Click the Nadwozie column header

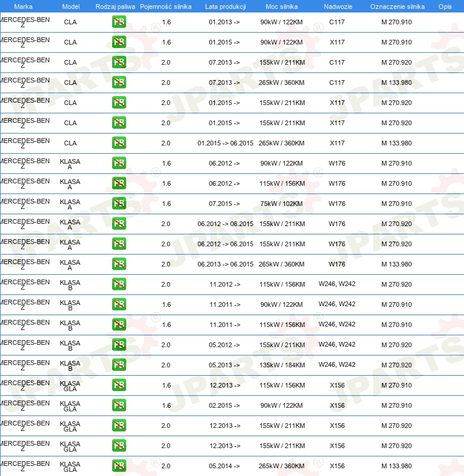click(338, 7)
